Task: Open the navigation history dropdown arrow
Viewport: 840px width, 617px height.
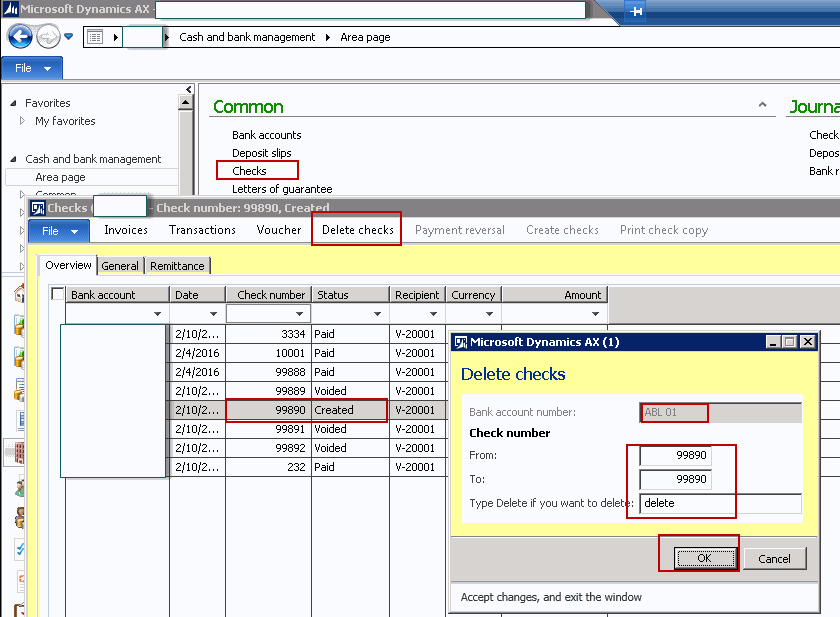Action: tap(69, 36)
